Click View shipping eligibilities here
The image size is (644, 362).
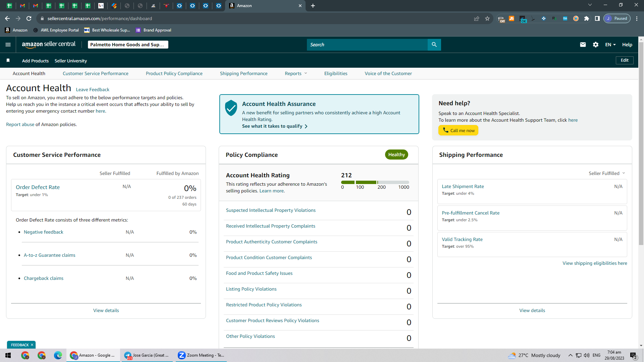pyautogui.click(x=595, y=263)
